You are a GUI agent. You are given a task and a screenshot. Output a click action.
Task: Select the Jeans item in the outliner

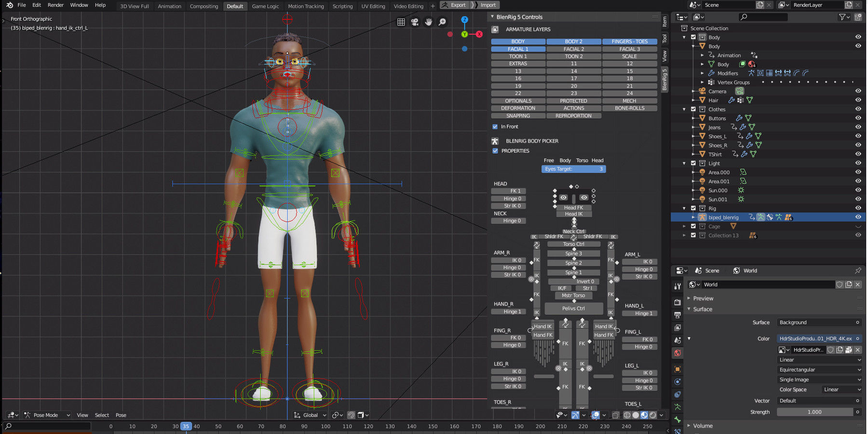(x=714, y=127)
